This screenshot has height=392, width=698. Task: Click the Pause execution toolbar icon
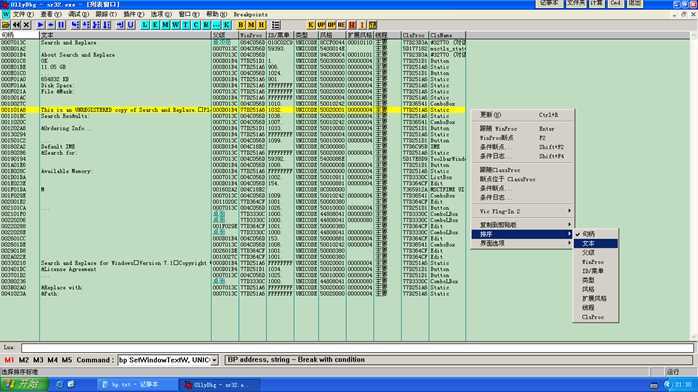(61, 25)
